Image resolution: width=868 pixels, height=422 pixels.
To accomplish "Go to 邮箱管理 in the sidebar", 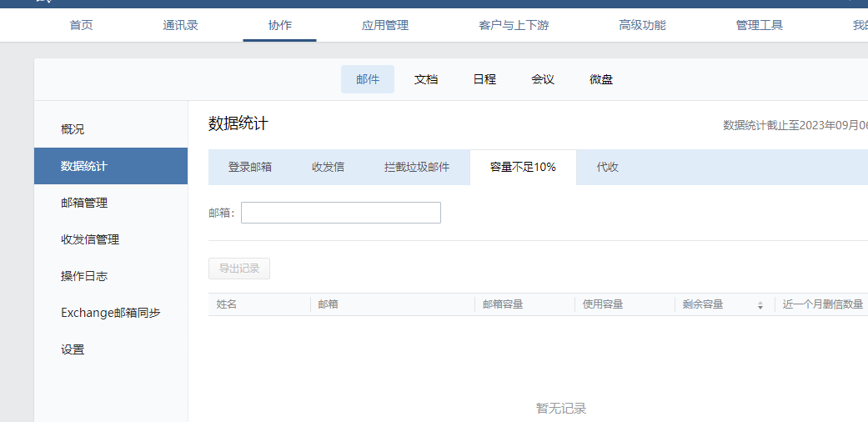I will tap(84, 203).
